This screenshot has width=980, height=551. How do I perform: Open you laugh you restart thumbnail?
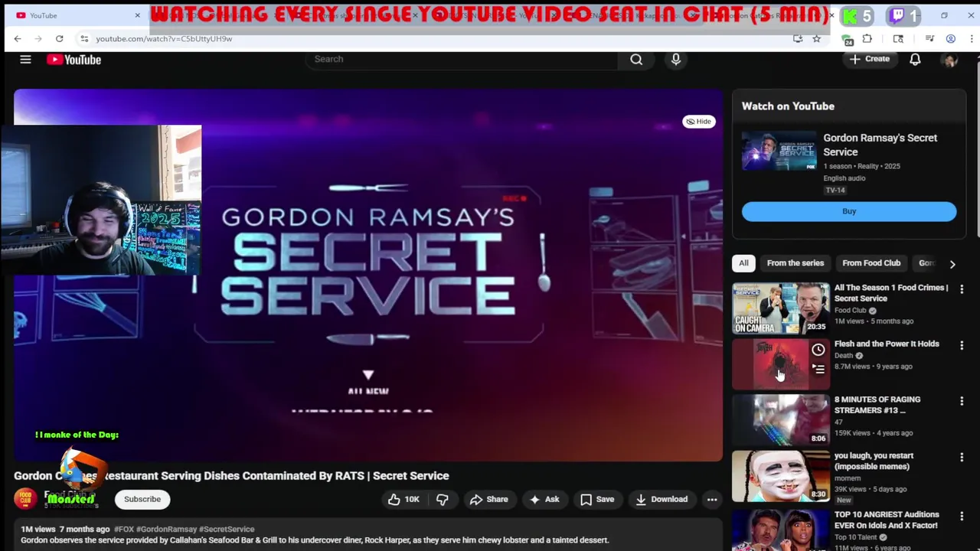(x=780, y=475)
